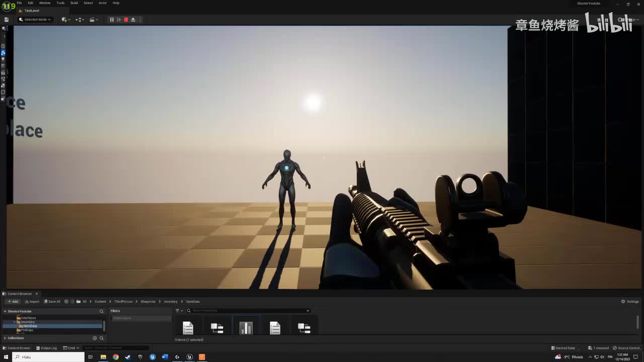Open the Source Control status menu
The image size is (644, 362).
[626, 348]
